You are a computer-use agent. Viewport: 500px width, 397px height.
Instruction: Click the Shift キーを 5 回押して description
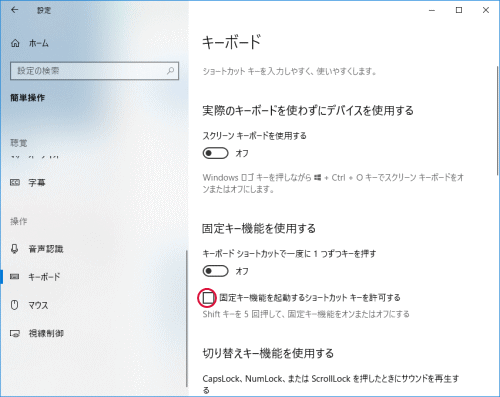click(306, 314)
